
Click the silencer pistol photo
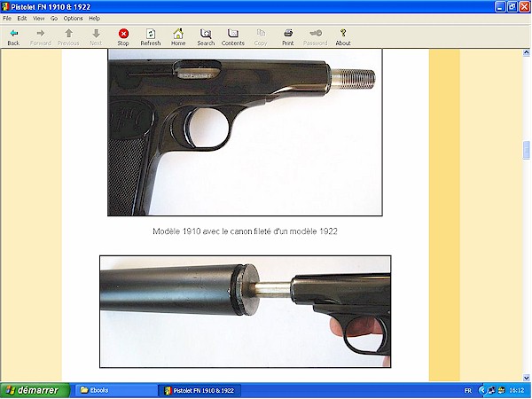click(245, 312)
